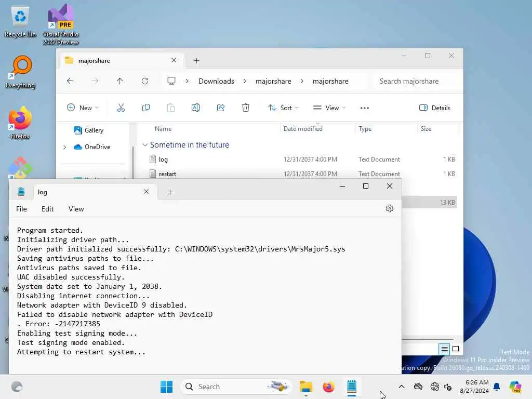This screenshot has height=399, width=532.
Task: Sort by Date modified column header
Action: tap(303, 129)
